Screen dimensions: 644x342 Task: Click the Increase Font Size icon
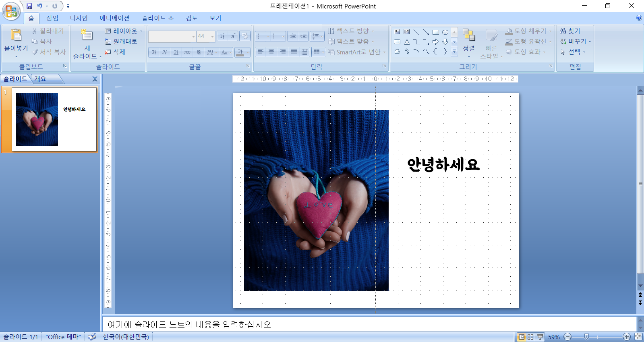click(x=222, y=36)
